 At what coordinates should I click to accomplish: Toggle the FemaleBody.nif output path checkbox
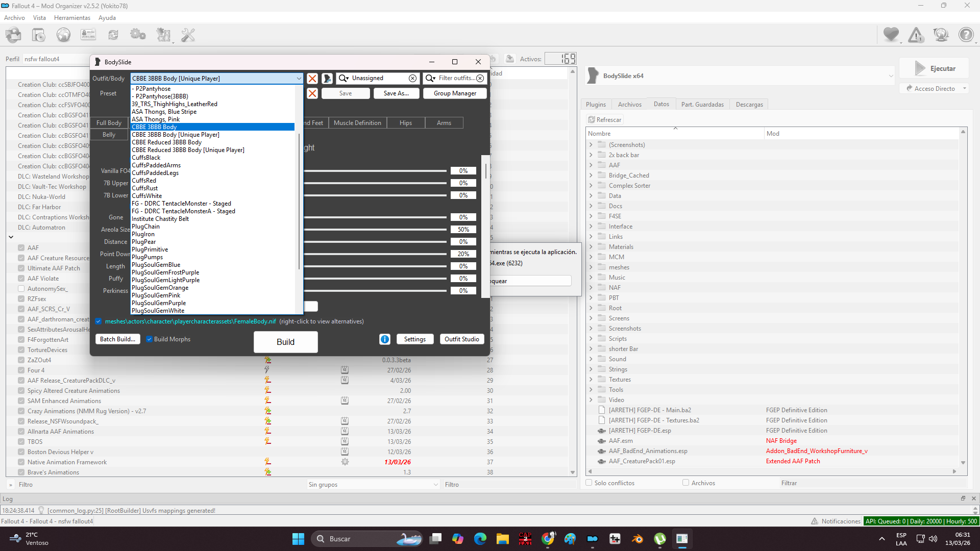tap(99, 321)
